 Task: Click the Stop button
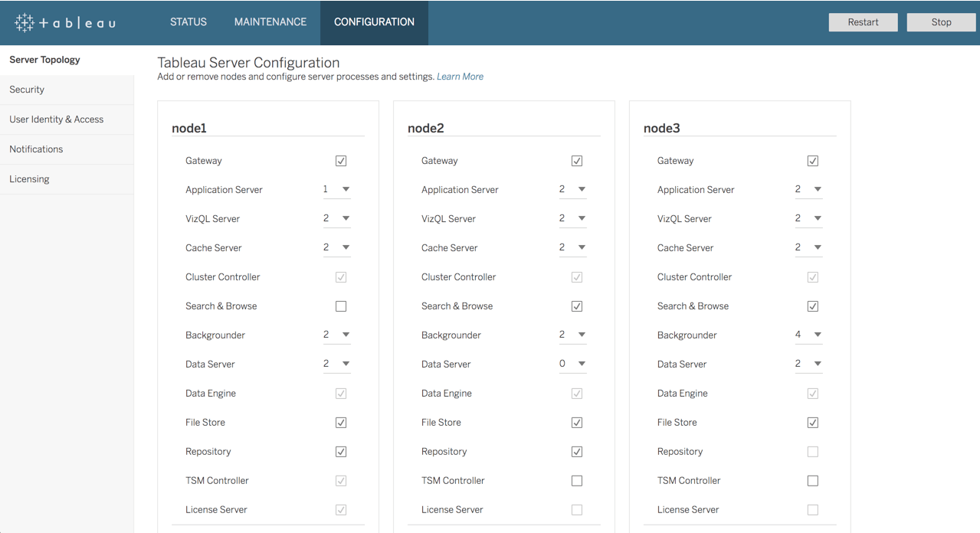pyautogui.click(x=941, y=22)
